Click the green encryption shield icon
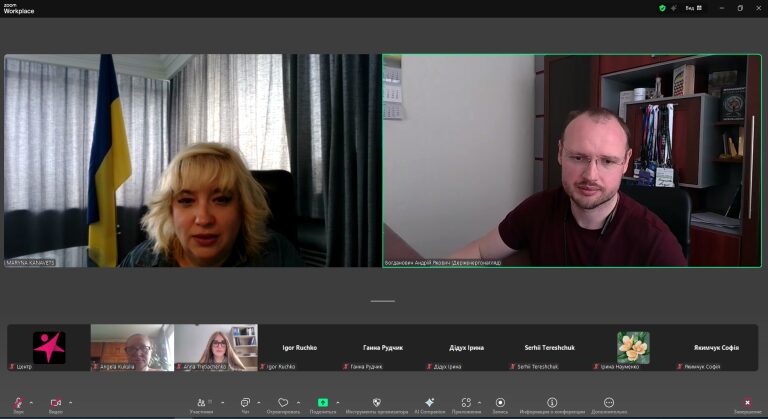 (x=662, y=8)
